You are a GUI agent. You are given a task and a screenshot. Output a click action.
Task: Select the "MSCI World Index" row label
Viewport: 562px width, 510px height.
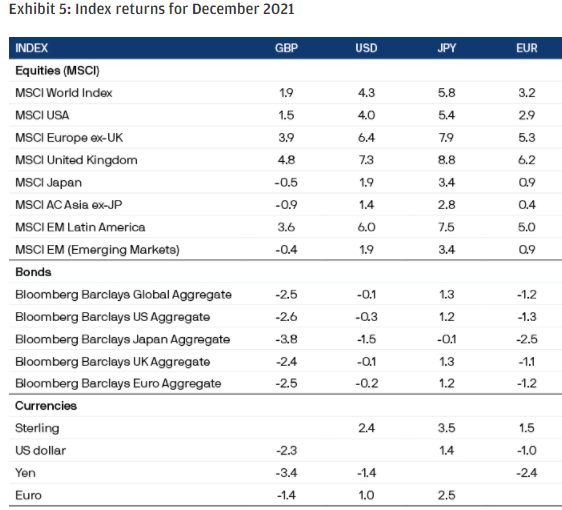[64, 93]
